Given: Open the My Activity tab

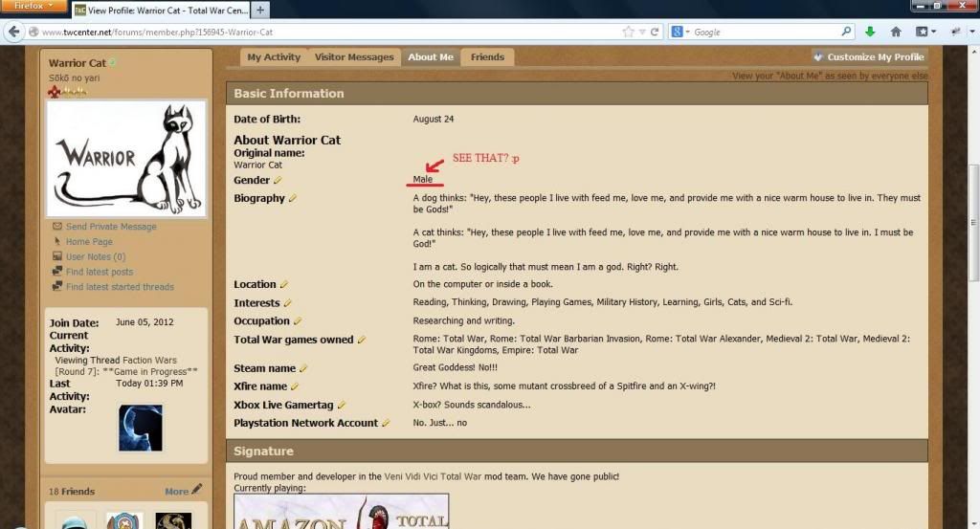Looking at the screenshot, I should 274,57.
